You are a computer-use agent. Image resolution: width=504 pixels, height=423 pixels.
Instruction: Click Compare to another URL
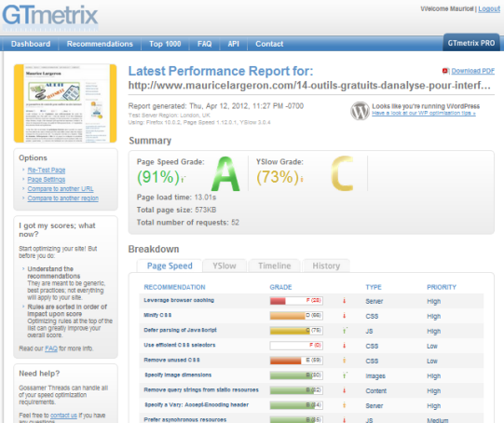pos(61,189)
